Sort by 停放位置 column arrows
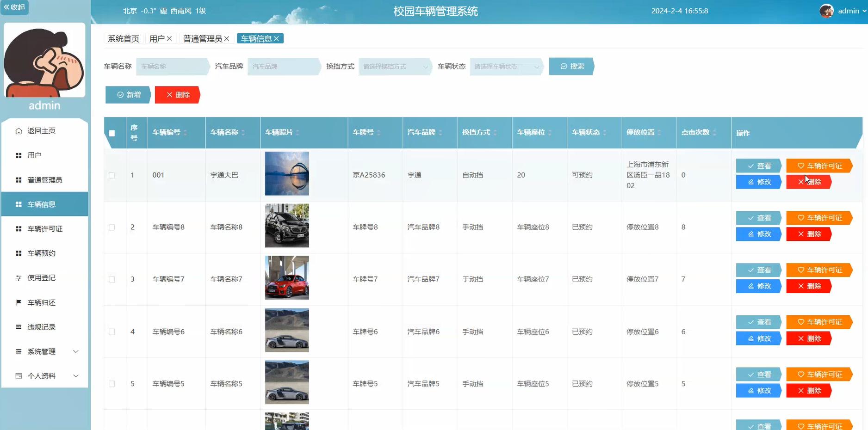Image resolution: width=868 pixels, height=430 pixels. coord(659,133)
